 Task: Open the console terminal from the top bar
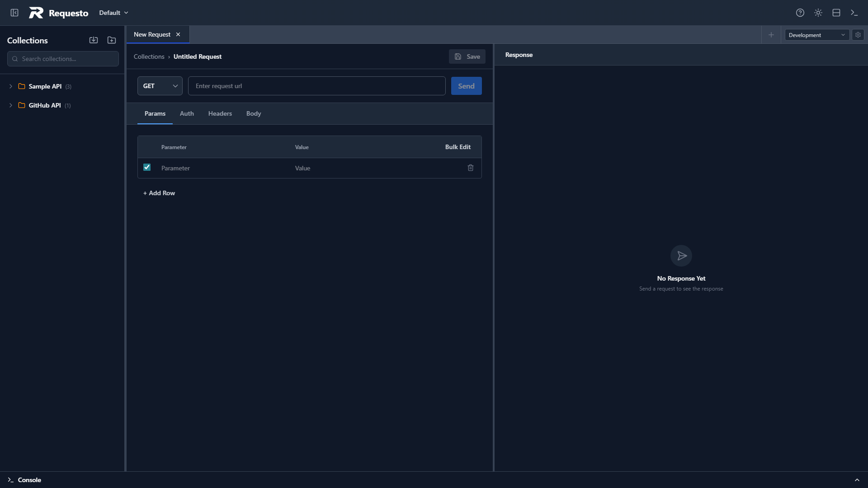click(x=854, y=13)
